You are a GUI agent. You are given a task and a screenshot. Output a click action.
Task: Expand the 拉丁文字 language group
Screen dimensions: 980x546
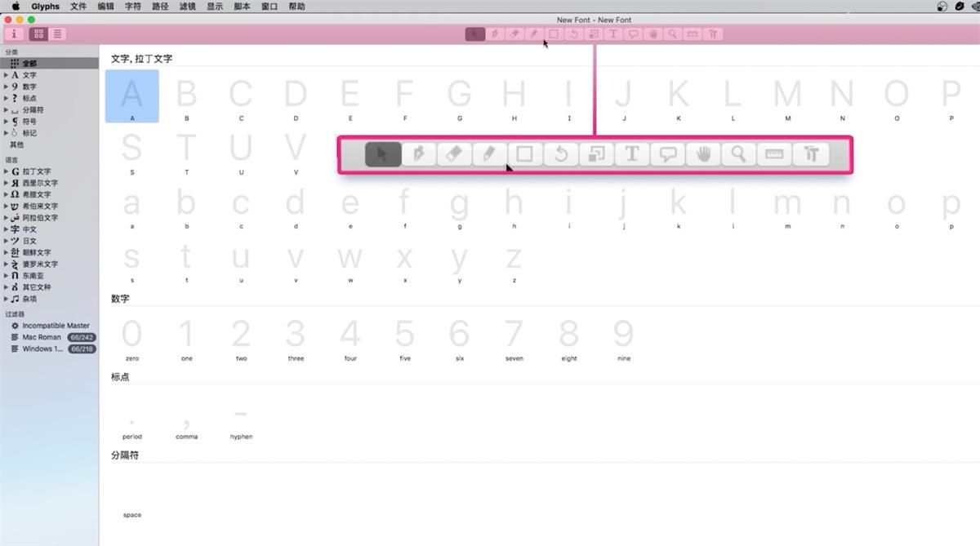coord(6,171)
